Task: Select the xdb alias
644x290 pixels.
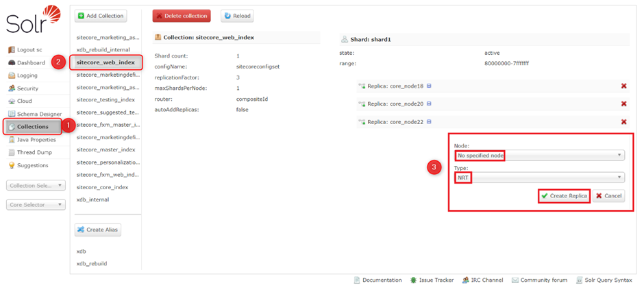Action: pos(82,251)
